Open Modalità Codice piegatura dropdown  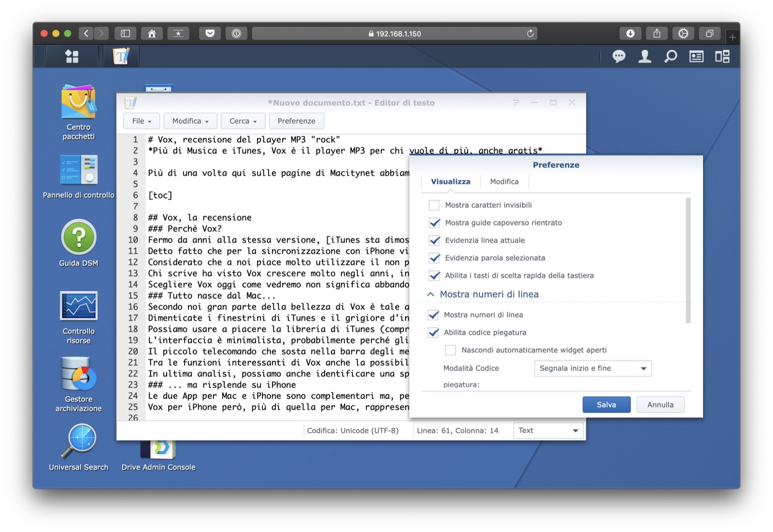(593, 368)
